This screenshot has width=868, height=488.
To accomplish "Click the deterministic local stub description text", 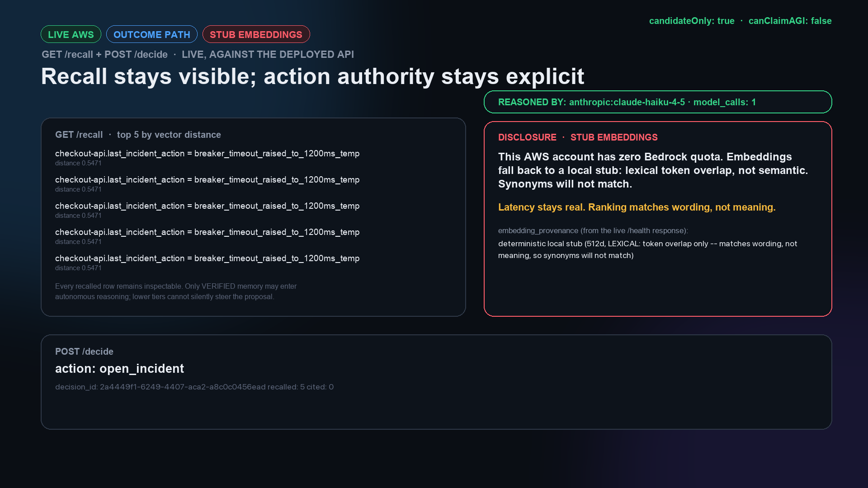I will [648, 249].
